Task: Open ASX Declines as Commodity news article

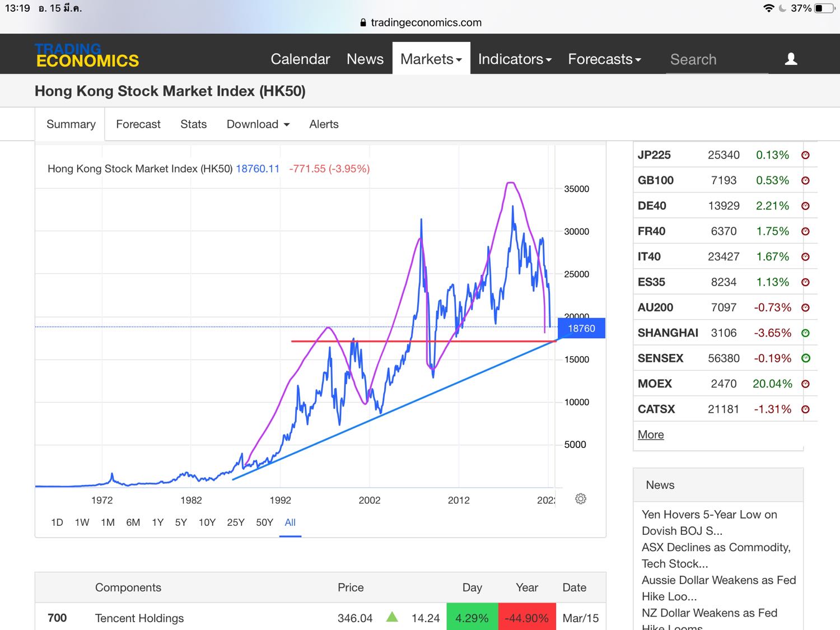Action: (x=716, y=556)
